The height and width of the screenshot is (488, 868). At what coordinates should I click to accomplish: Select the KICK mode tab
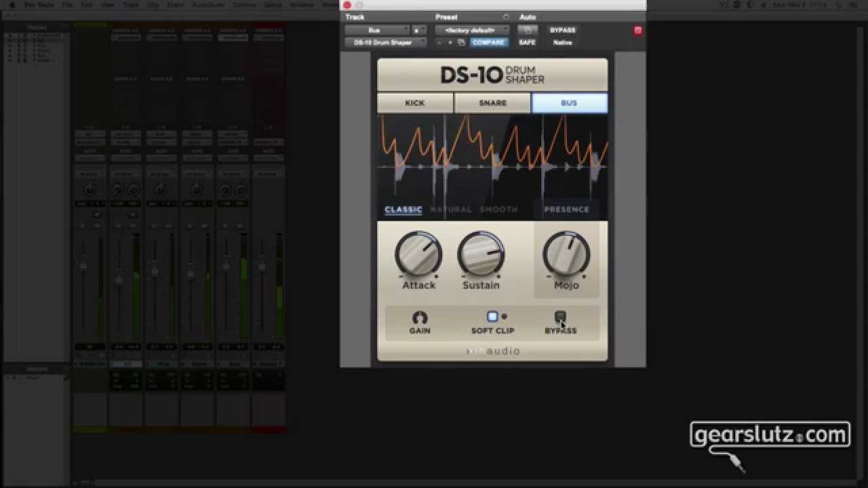415,103
